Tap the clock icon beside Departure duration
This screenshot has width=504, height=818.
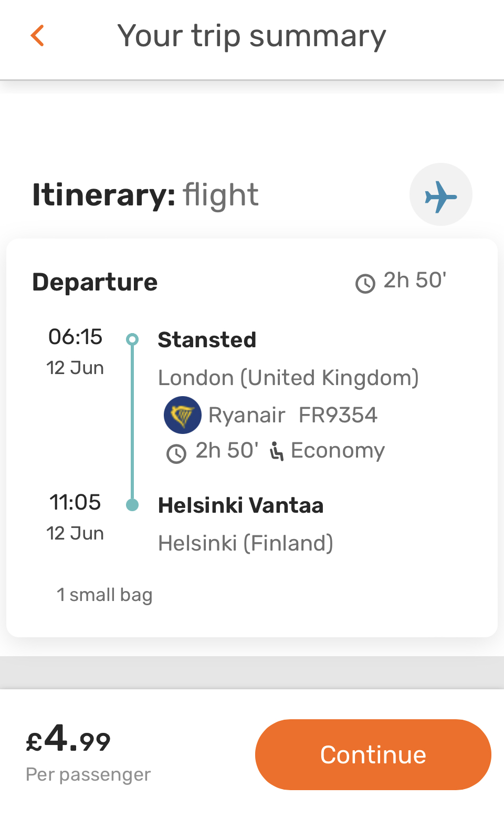pyautogui.click(x=365, y=284)
